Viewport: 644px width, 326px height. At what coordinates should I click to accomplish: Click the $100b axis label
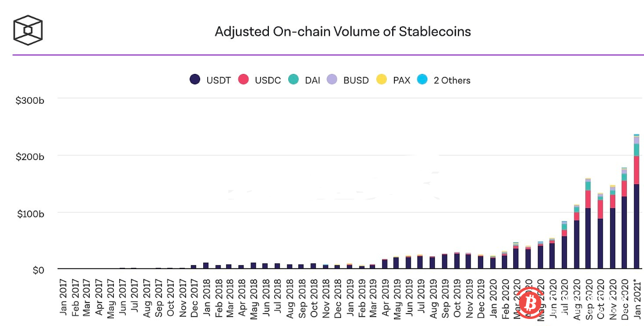(31, 213)
